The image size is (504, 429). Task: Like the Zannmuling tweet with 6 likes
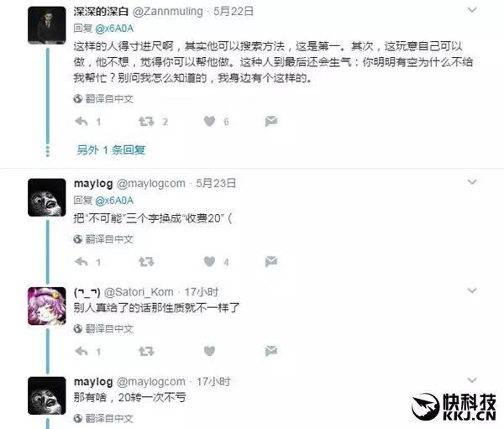(x=209, y=122)
